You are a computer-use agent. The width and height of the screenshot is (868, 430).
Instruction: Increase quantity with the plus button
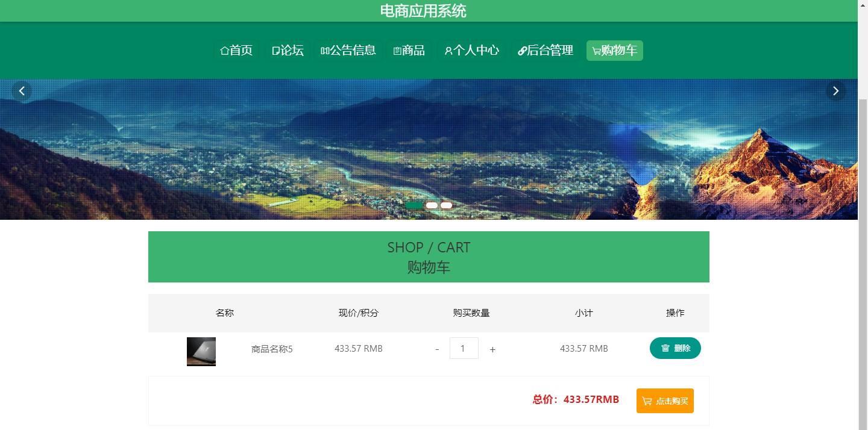[x=492, y=349]
